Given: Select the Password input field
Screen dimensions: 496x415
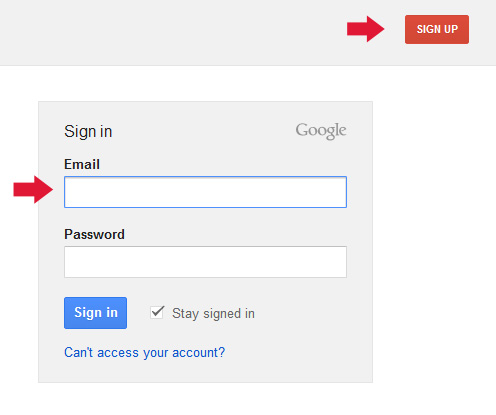Looking at the screenshot, I should coord(205,262).
